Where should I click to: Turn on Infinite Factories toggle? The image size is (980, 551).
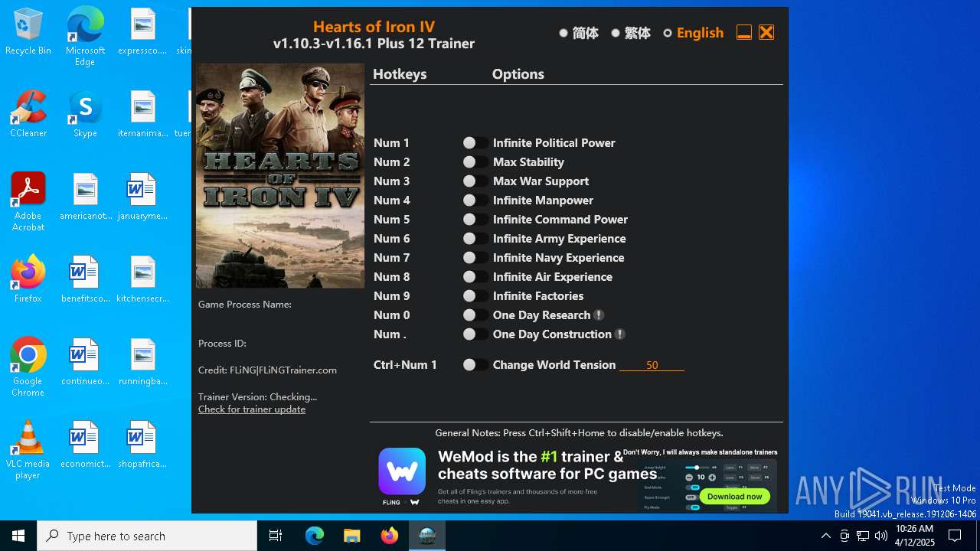click(x=475, y=296)
